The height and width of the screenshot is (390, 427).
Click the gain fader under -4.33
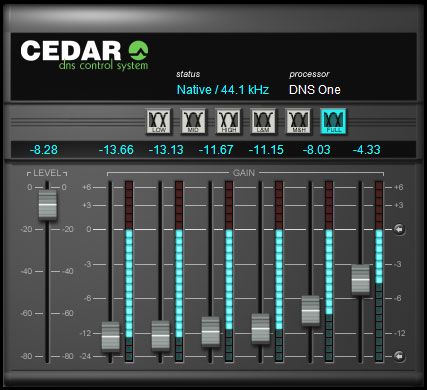361,279
